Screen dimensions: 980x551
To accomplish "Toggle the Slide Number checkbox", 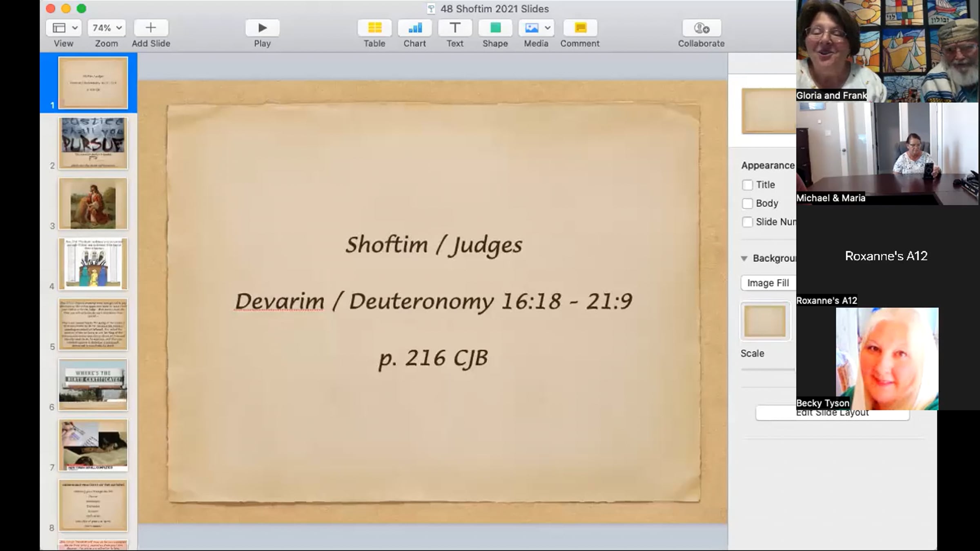I will point(747,222).
